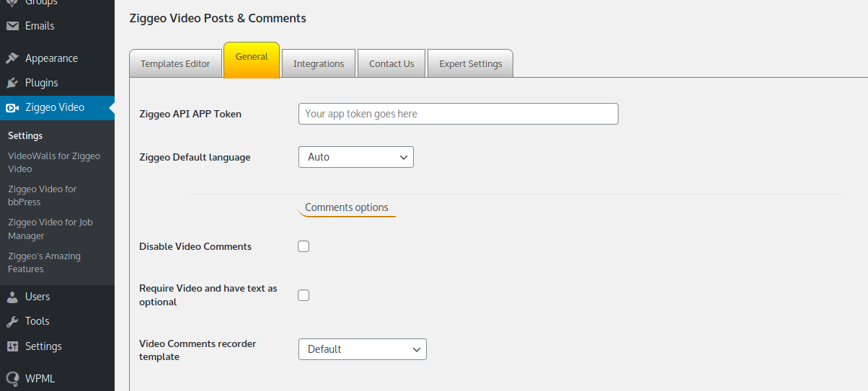Click the Disable Video Comments label
Image resolution: width=868 pixels, height=391 pixels.
coord(195,246)
